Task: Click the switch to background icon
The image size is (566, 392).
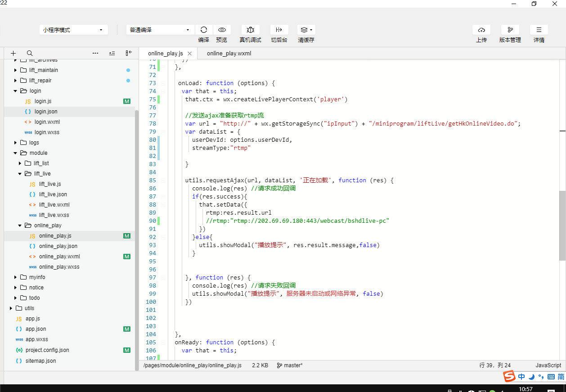Action: coord(279,30)
